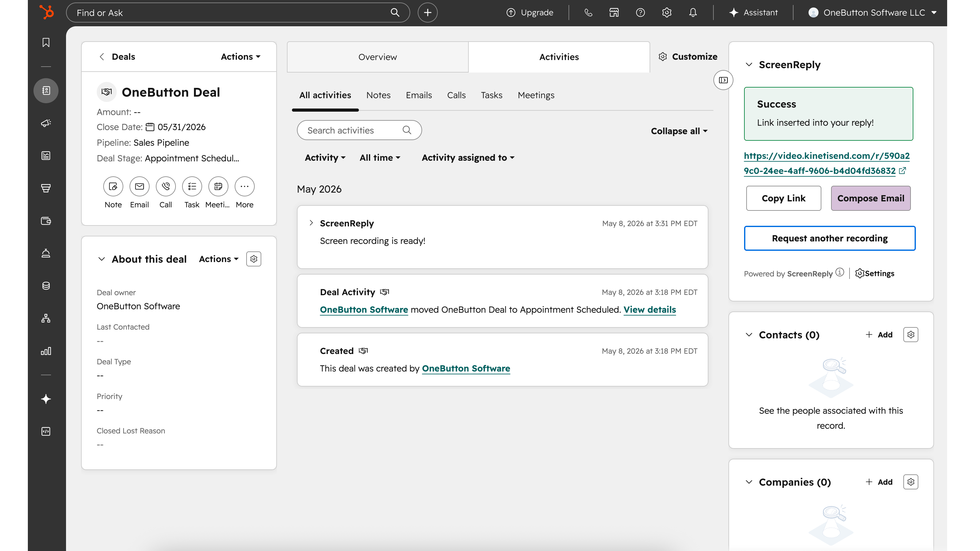Screen dimensions: 980x551
Task: Schedule a Meeting from deal actions
Action: pos(218,186)
